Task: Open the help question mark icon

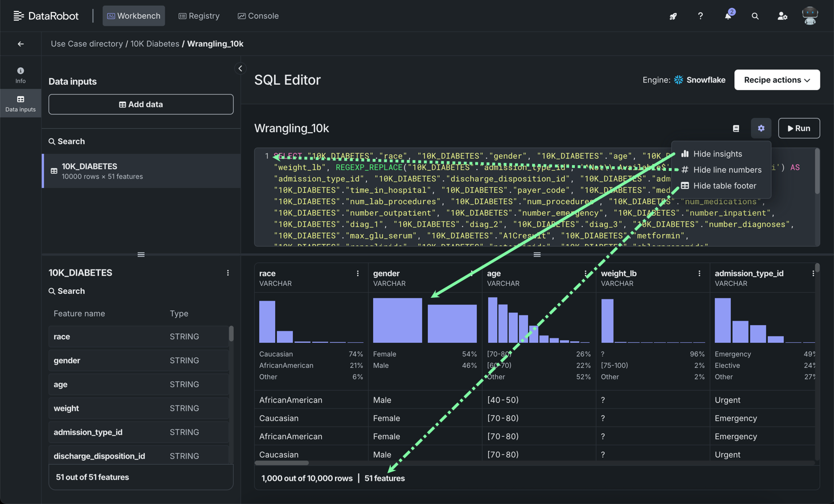Action: click(700, 16)
